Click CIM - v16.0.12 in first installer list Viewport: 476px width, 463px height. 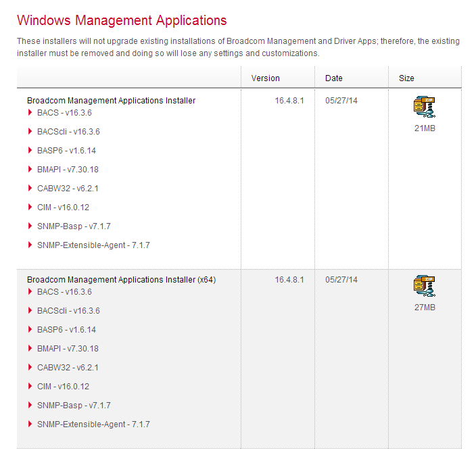63,208
